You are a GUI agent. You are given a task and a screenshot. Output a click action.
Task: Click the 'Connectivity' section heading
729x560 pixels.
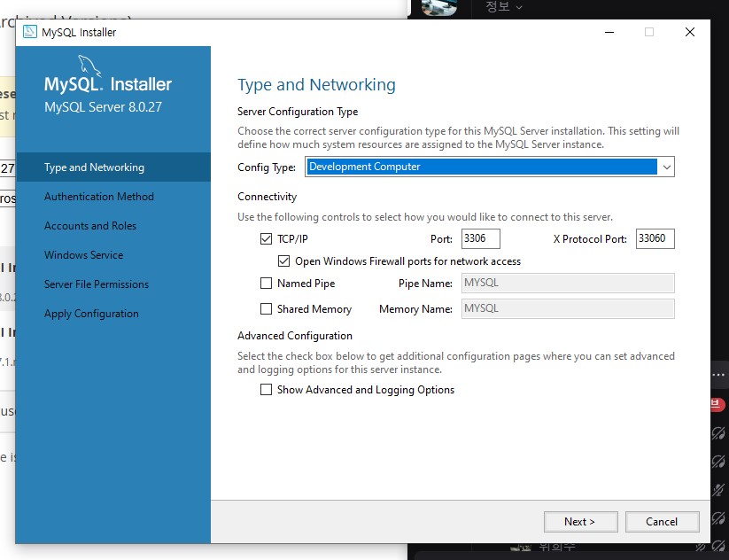(267, 197)
